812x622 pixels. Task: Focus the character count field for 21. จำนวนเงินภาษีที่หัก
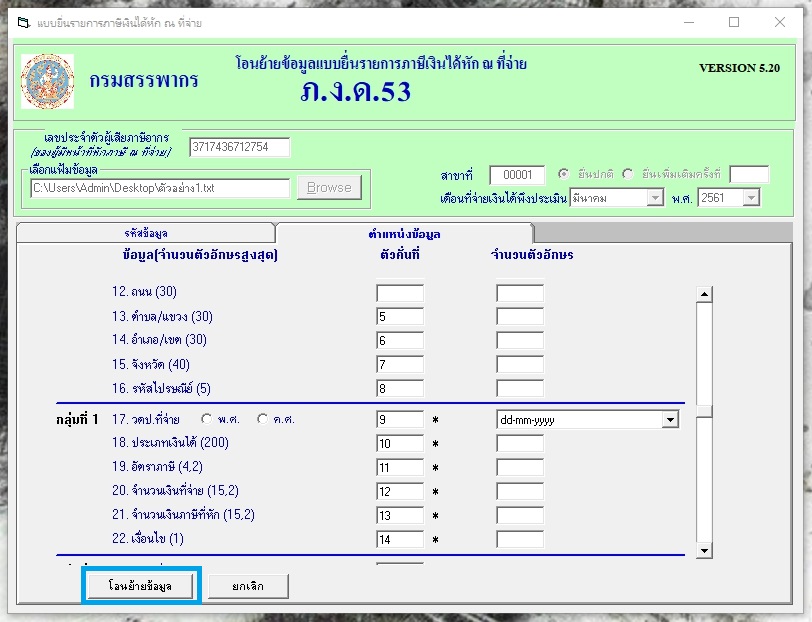coord(520,515)
